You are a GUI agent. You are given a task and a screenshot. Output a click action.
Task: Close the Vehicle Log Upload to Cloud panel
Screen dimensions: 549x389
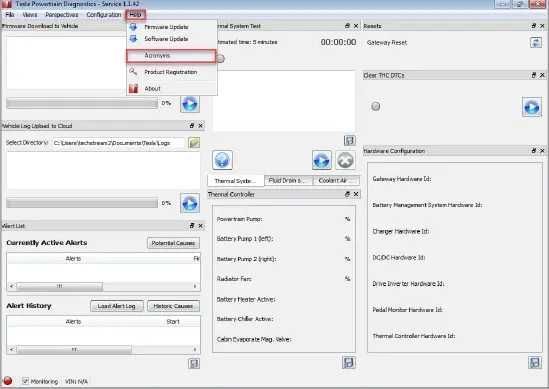(x=201, y=125)
